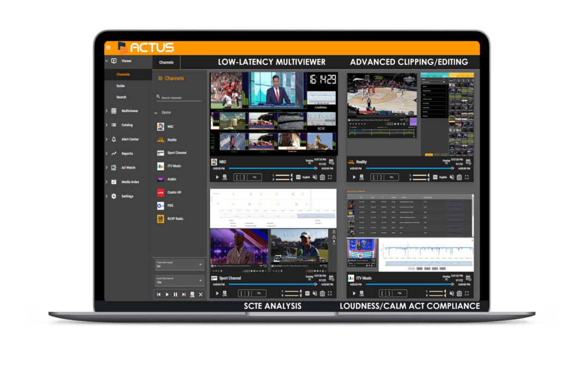Take a snapshot from the ITV Music player

click(x=459, y=293)
